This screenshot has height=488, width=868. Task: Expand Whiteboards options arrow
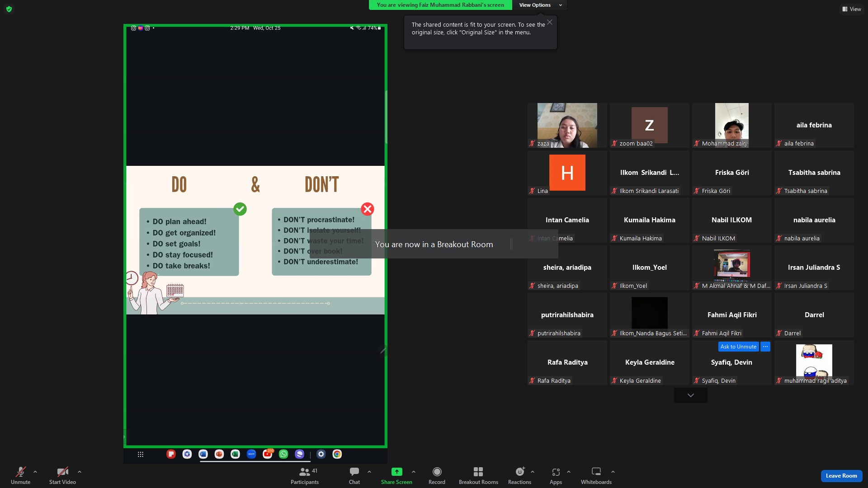pos(613,472)
